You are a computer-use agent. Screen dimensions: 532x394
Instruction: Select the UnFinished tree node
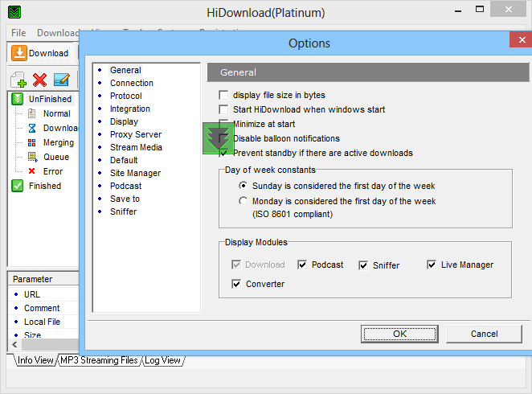50,99
